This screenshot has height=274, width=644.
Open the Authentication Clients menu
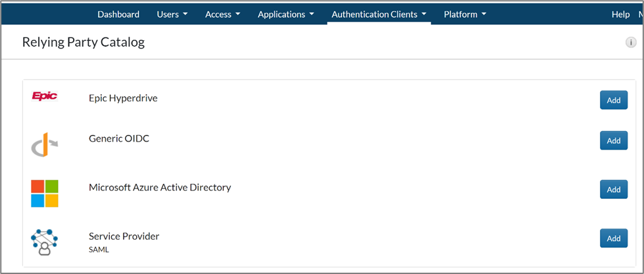pyautogui.click(x=379, y=14)
